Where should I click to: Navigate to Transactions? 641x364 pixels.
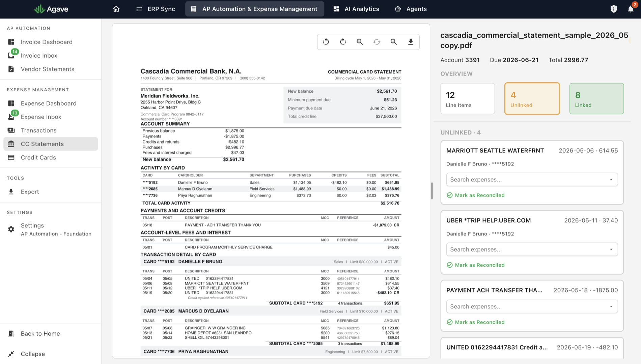pyautogui.click(x=51, y=130)
